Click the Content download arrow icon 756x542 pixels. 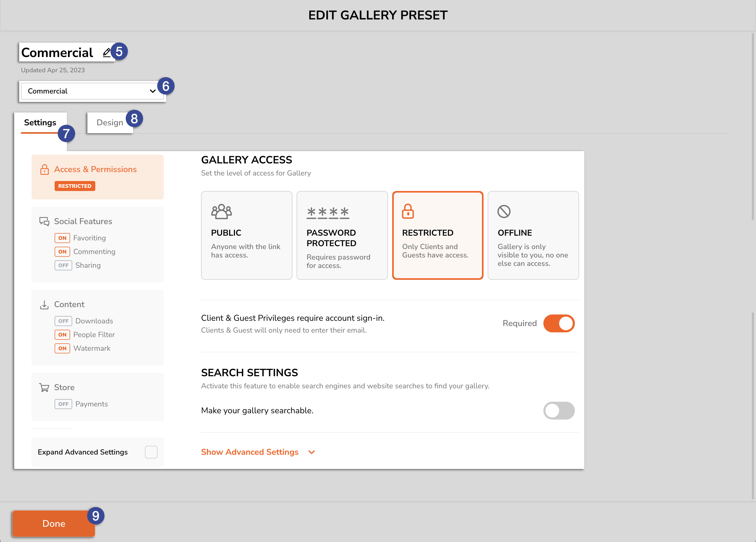[x=44, y=304]
